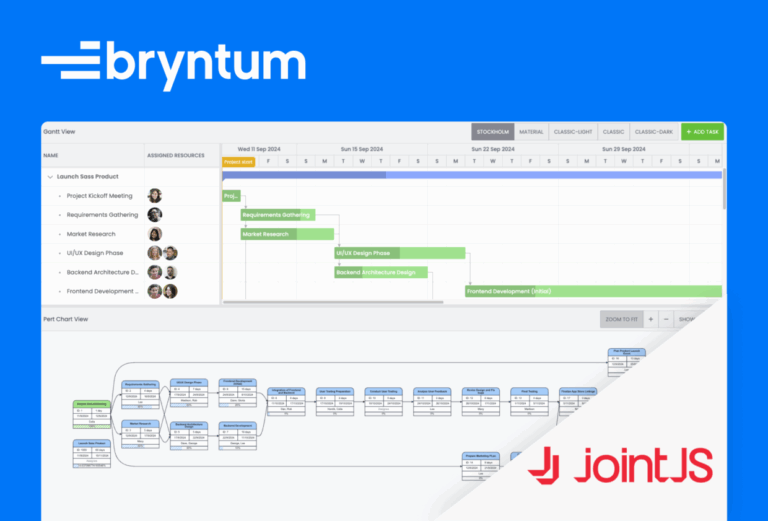Click first avatar in Frontend Development row

tap(155, 291)
